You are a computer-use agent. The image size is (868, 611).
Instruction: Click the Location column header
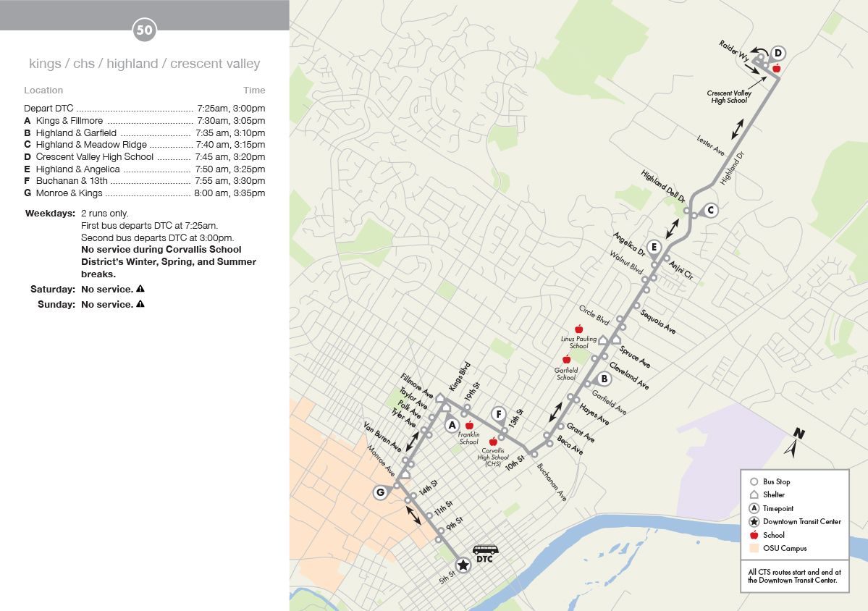(x=43, y=90)
